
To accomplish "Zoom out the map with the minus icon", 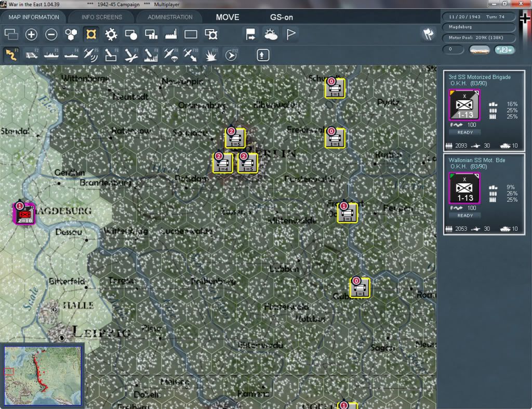I will 51,34.
